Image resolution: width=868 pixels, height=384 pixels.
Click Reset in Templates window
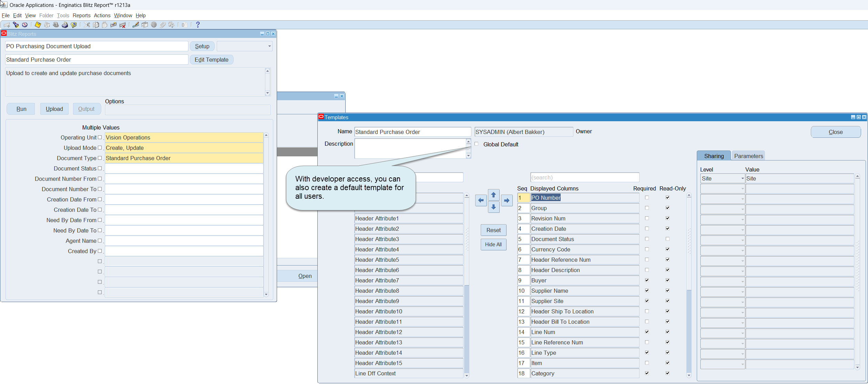click(x=493, y=230)
